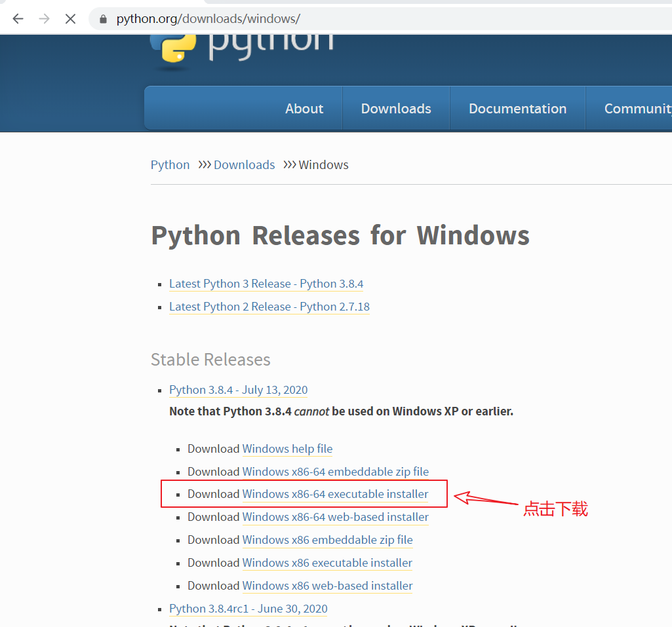Download Windows x86-64 embeddable zip file
Screen dimensions: 672x627
pos(335,472)
